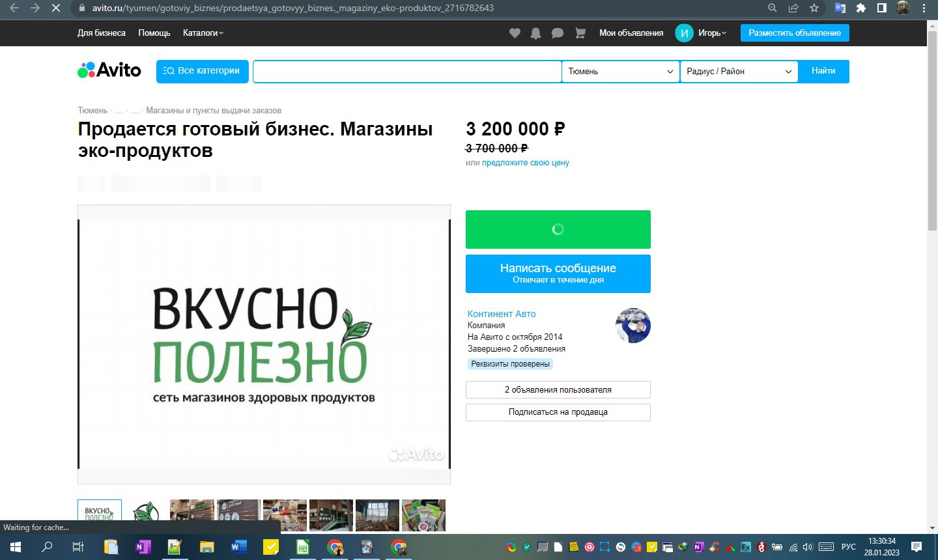Click the user avatar with letter И
Viewport: 938px width, 560px height.
click(684, 33)
